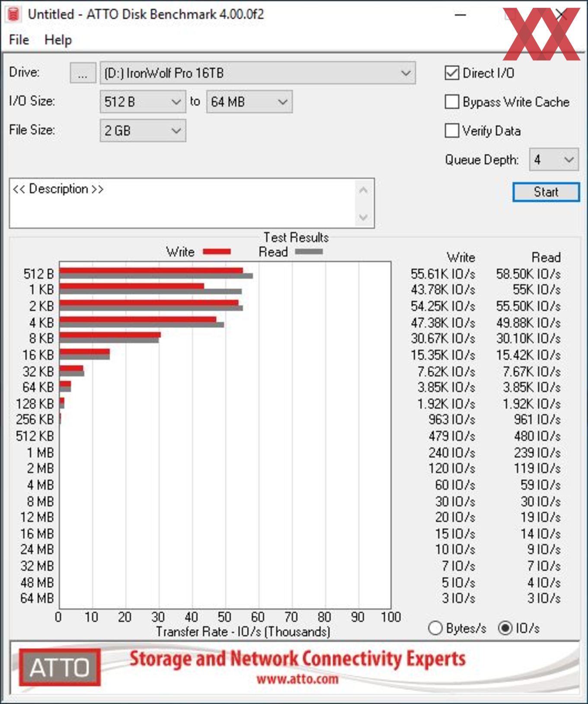The height and width of the screenshot is (704, 588).
Task: Click the 15.42K IO/s read value
Action: point(528,355)
